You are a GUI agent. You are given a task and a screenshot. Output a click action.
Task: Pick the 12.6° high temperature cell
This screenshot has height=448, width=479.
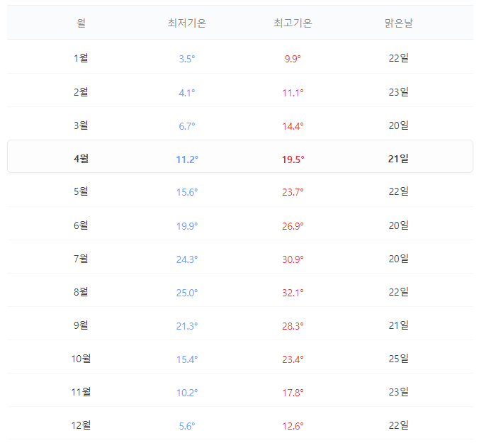tap(293, 426)
